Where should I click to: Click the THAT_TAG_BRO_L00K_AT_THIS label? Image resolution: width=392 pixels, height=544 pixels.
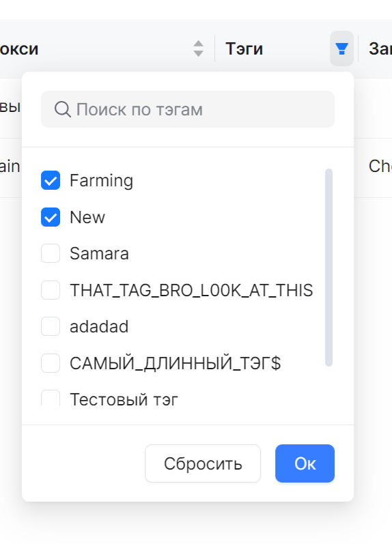(191, 290)
